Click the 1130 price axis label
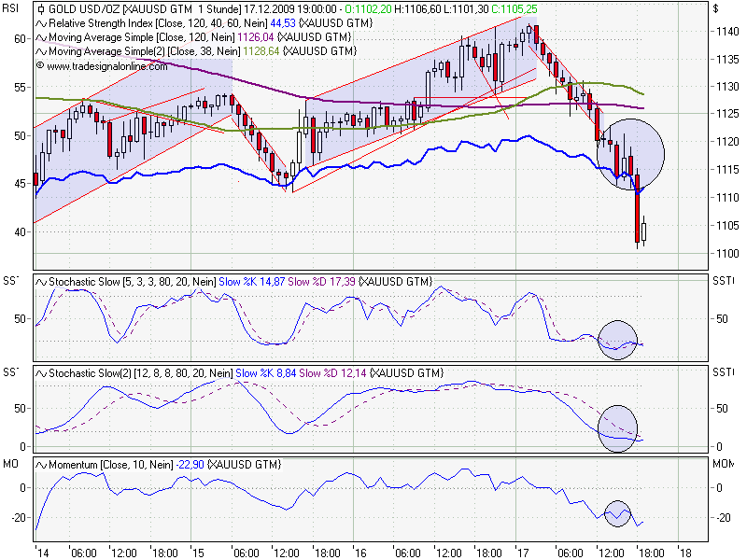This screenshot has height=560, width=747. [x=728, y=87]
